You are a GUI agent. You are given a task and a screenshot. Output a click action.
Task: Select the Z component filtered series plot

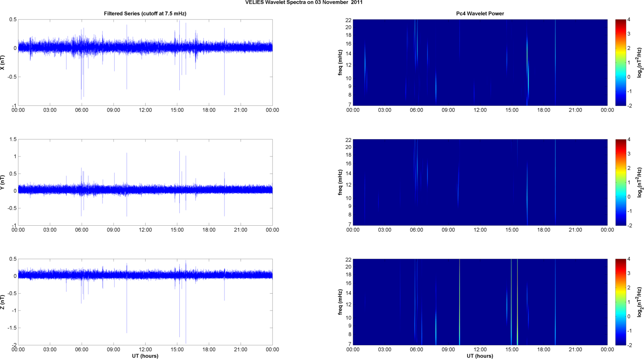click(x=145, y=302)
